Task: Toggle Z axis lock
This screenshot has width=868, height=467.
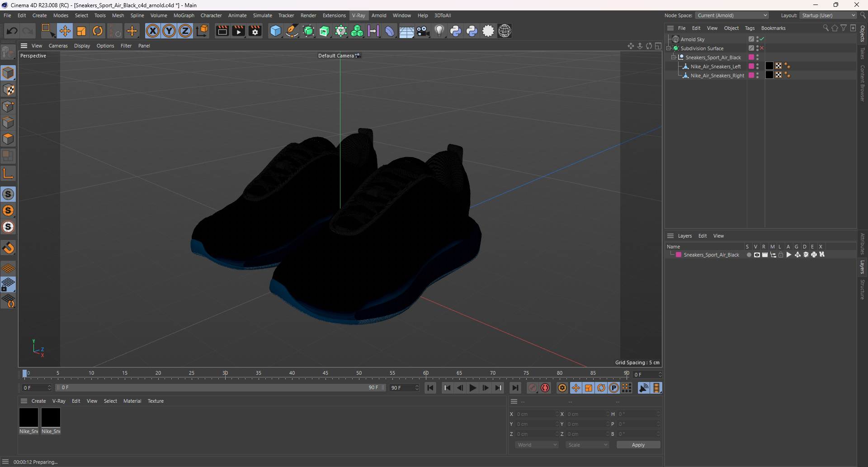Action: pos(185,31)
